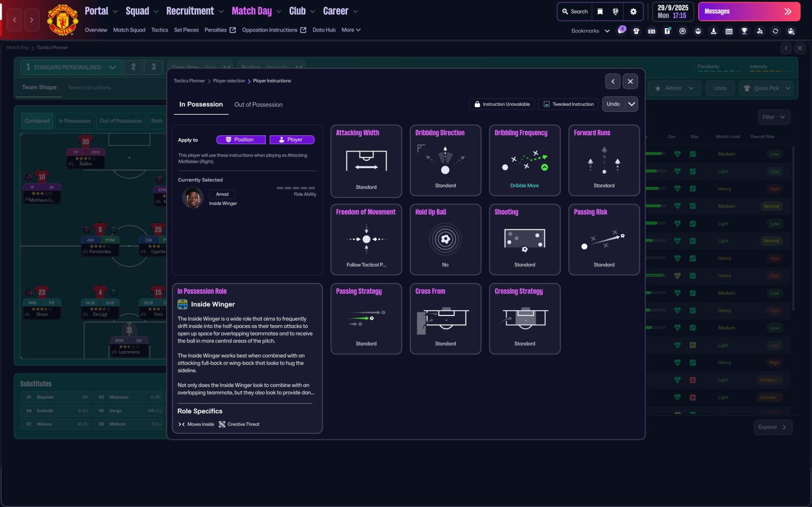Toggle Apply to Player
Screen dimensions: 812x507
pos(292,140)
